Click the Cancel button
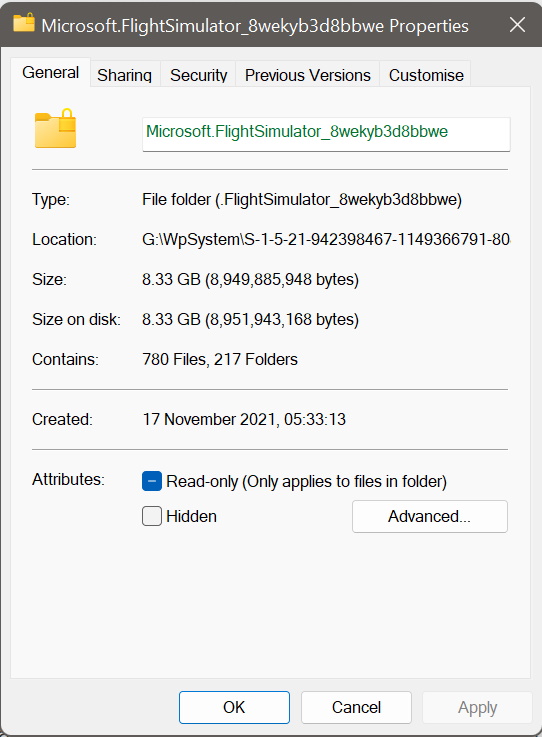 tap(356, 707)
